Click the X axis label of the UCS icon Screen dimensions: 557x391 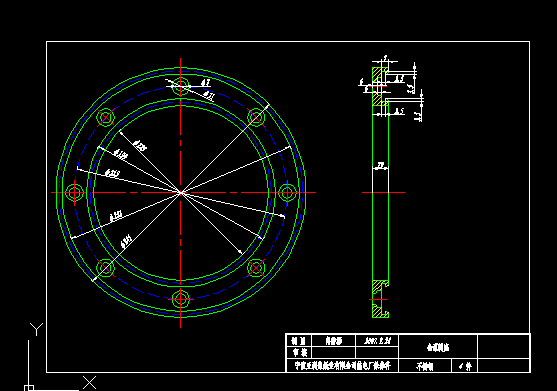tap(90, 382)
